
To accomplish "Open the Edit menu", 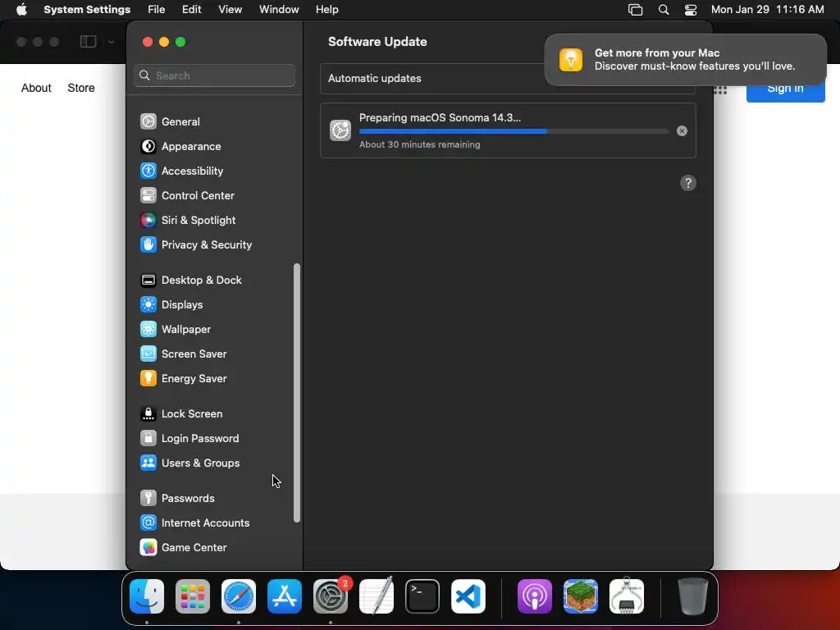I will 192,10.
